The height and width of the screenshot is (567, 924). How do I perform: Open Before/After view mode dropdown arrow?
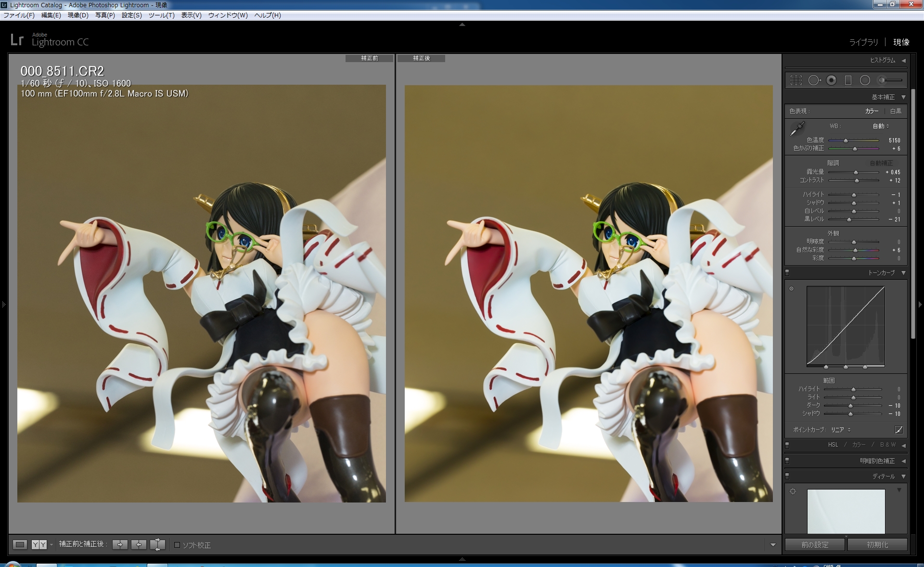[51, 545]
